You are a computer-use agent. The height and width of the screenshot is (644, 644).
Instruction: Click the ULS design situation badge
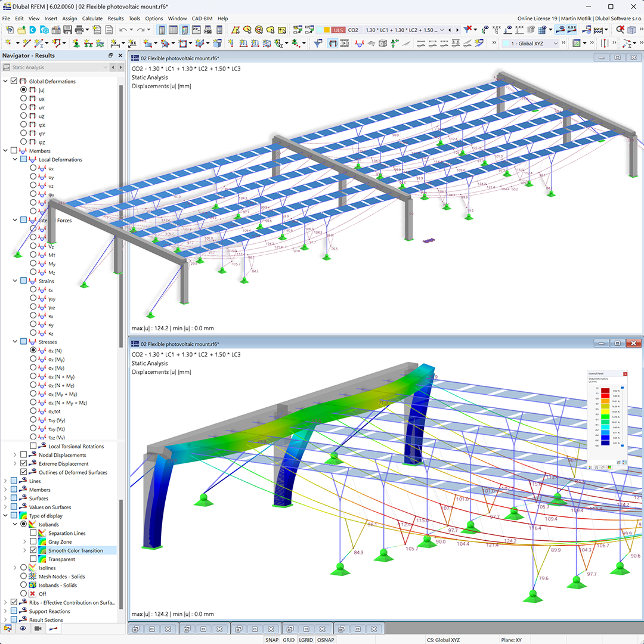click(x=339, y=30)
